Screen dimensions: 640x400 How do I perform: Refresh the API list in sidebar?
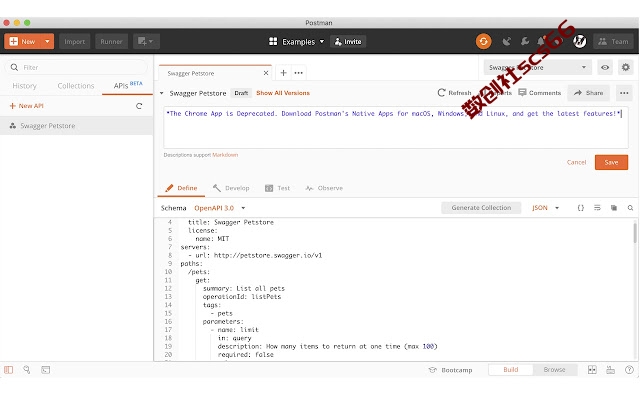[139, 106]
